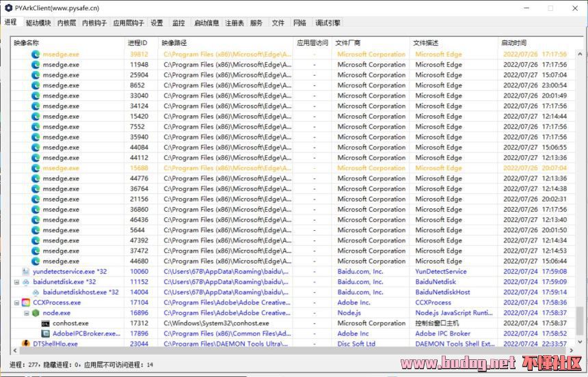Open the 内核钩子 tab
This screenshot has height=377, width=588.
click(x=94, y=23)
